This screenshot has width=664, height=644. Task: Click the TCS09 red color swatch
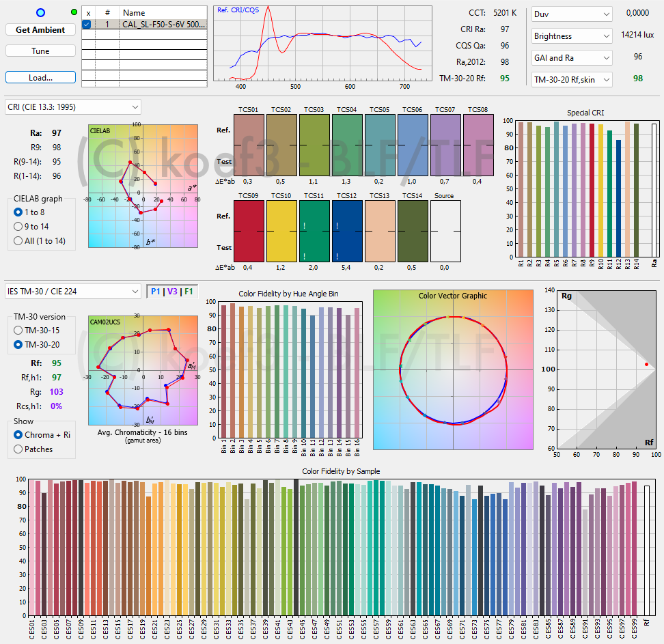tap(248, 232)
